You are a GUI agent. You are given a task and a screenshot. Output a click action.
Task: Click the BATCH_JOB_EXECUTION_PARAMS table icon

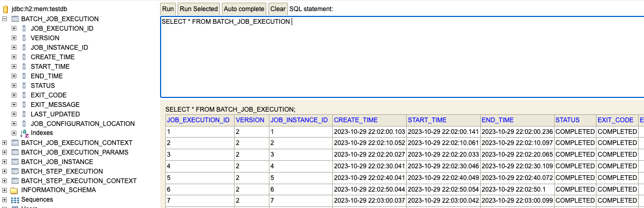point(15,152)
